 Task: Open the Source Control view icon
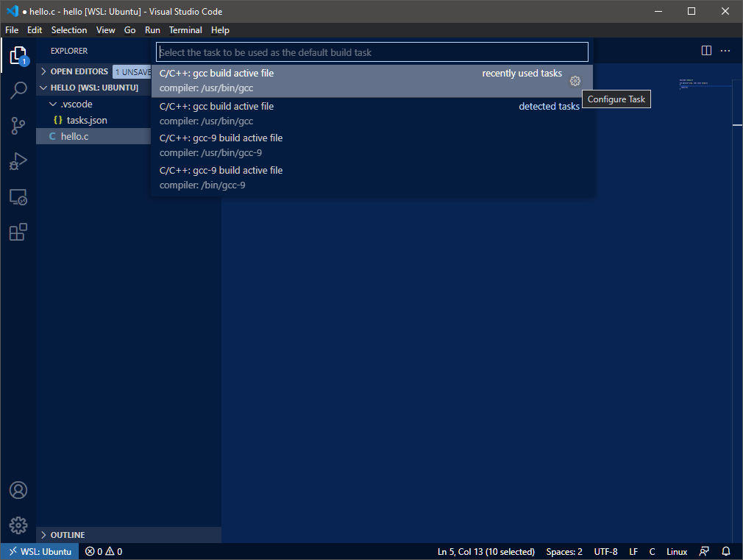click(x=18, y=126)
